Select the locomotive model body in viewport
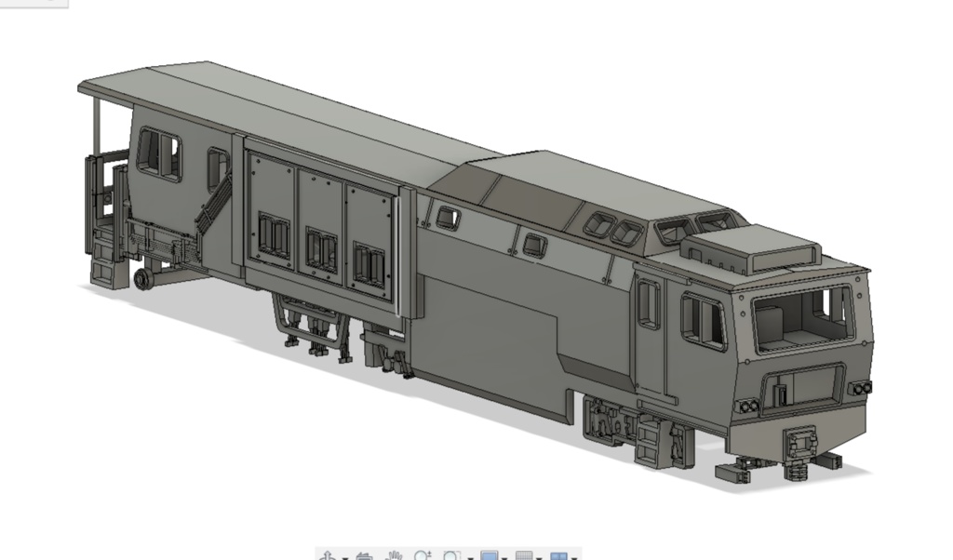Screen dimensions: 953x560 [474, 273]
